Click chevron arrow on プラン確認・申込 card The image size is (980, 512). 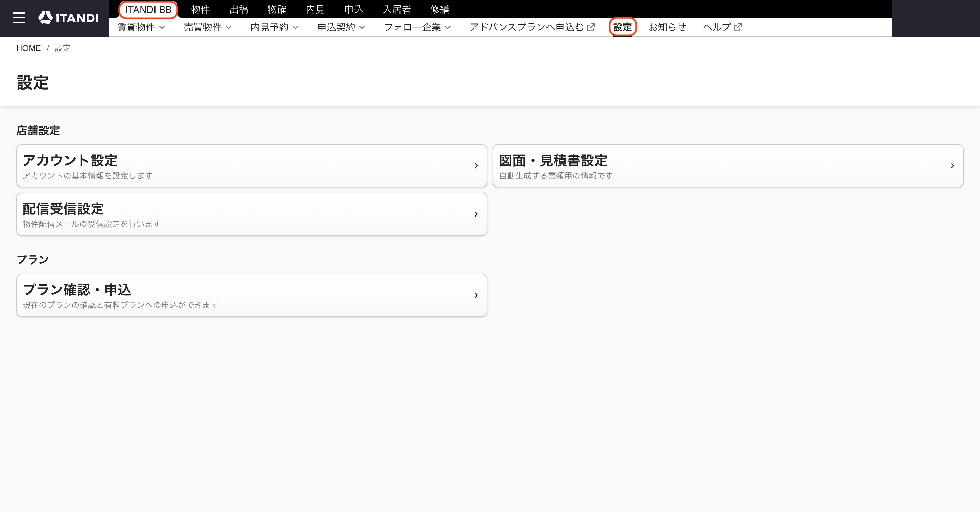click(476, 295)
